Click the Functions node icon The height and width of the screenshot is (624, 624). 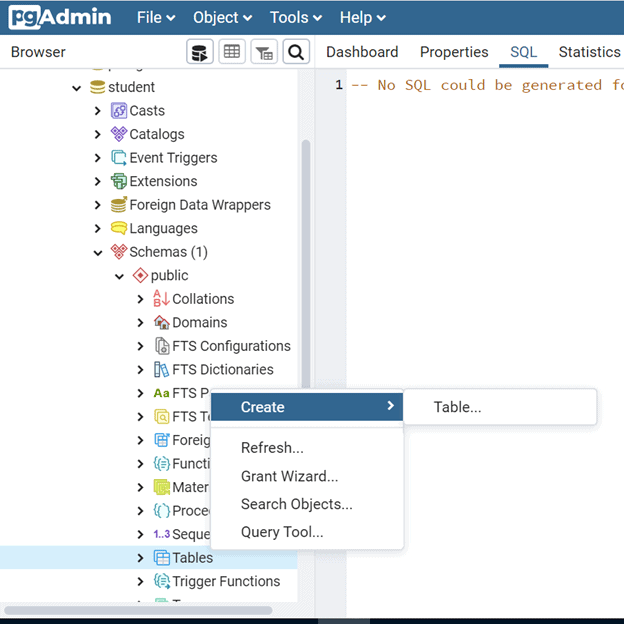click(x=161, y=464)
